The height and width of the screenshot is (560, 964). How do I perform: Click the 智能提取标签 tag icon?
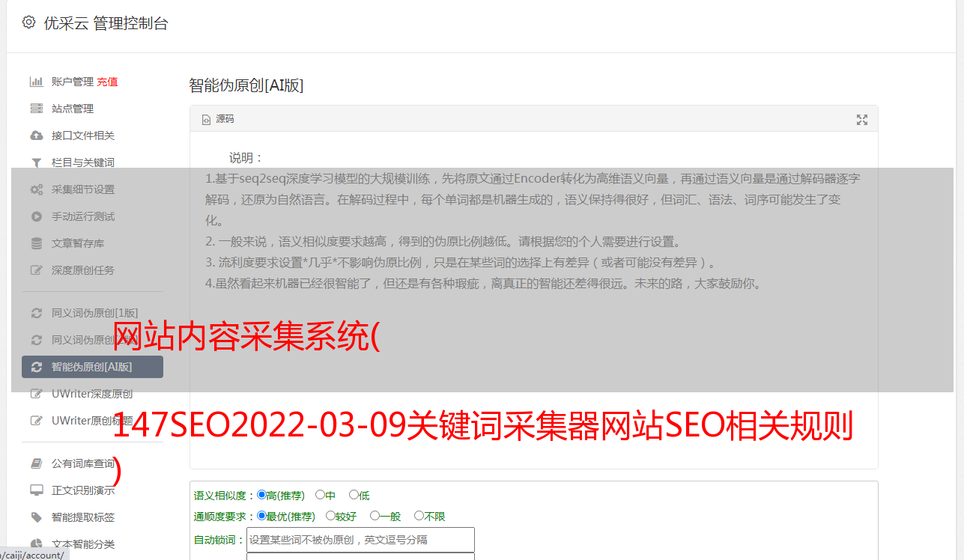coord(36,517)
